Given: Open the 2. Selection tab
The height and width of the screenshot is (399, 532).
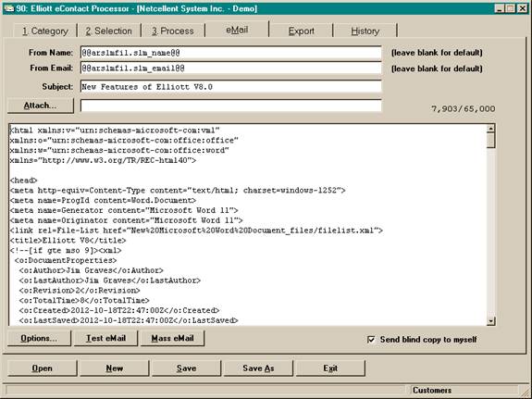Looking at the screenshot, I should [x=109, y=31].
